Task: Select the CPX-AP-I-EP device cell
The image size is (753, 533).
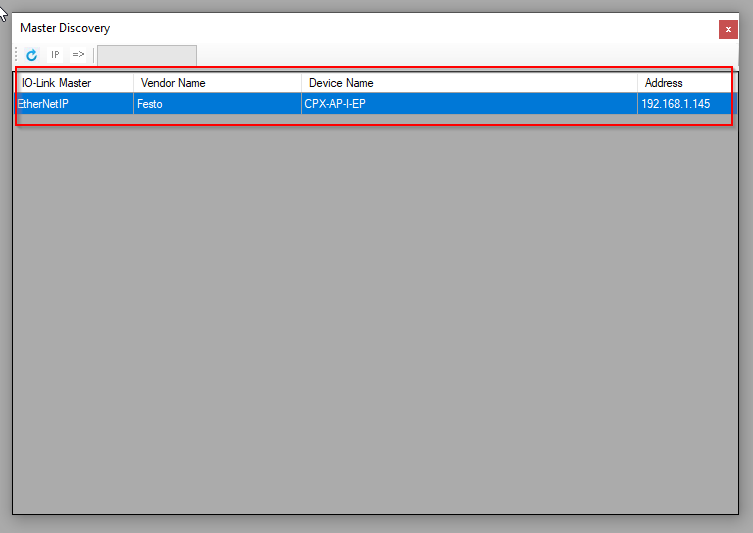Action: click(x=469, y=104)
